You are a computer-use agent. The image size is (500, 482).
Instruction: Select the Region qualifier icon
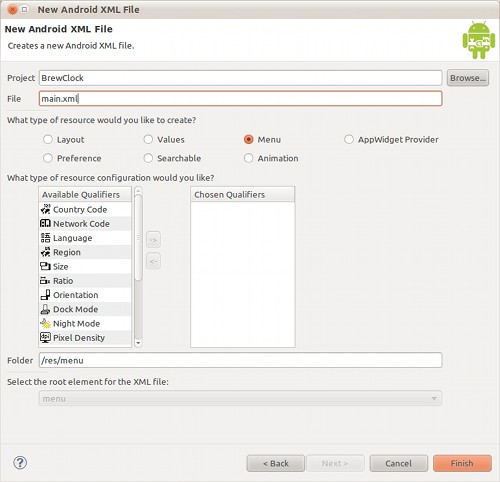point(45,252)
